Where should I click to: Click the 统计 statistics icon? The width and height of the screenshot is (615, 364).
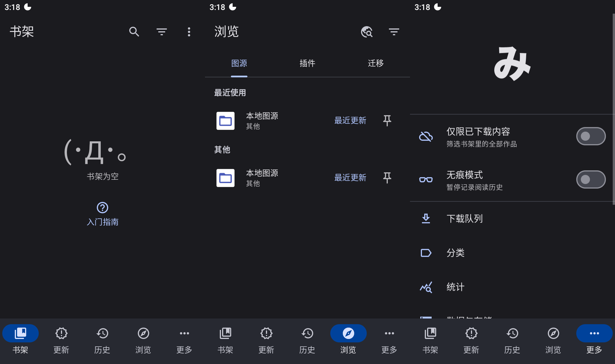[x=426, y=286]
